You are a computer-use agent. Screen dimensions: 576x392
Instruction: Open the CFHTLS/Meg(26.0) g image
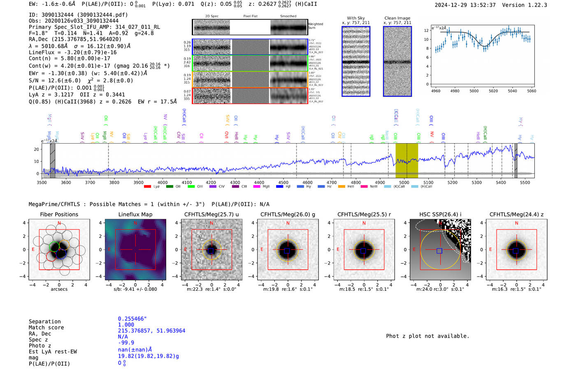[288, 250]
